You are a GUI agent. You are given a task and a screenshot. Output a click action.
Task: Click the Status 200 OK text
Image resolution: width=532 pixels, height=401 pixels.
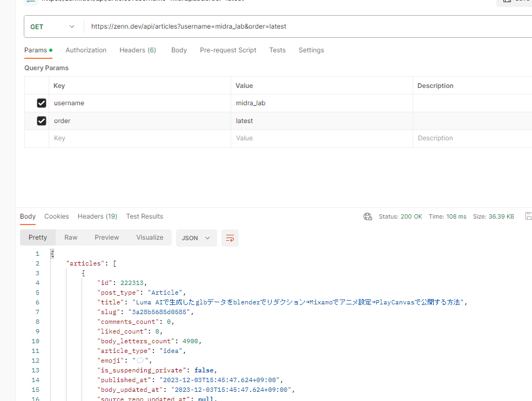click(400, 216)
